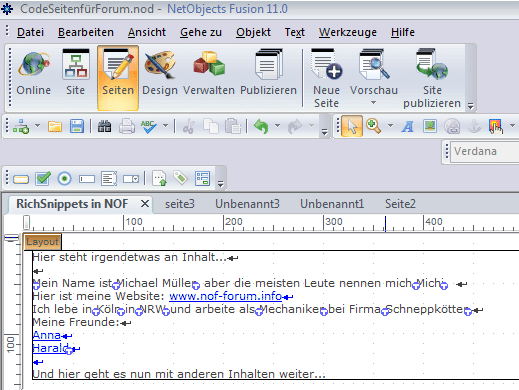Expand the form toolbar options
This screenshot has width=519, height=390.
[220, 183]
